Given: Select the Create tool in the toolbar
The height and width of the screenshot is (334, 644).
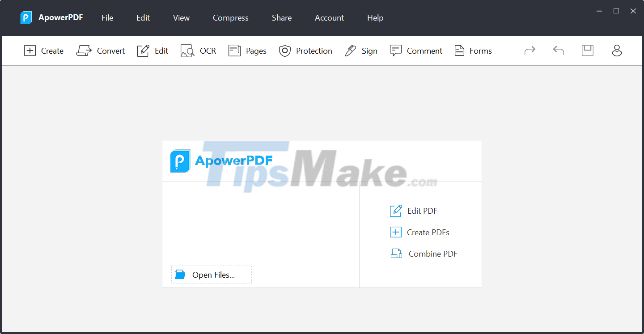Looking at the screenshot, I should click(43, 51).
